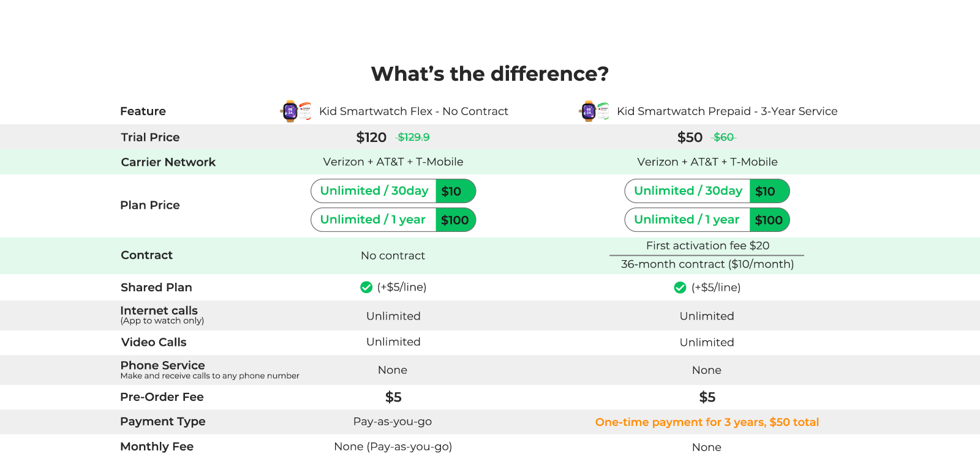
Task: Click the 36-month contract ($10/month) text
Action: [x=707, y=264]
